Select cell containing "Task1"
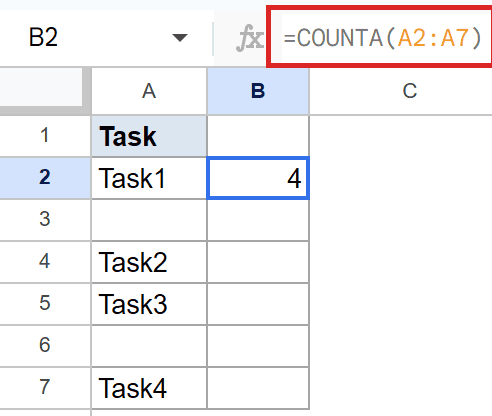Image resolution: width=492 pixels, height=416 pixels. pyautogui.click(x=149, y=178)
